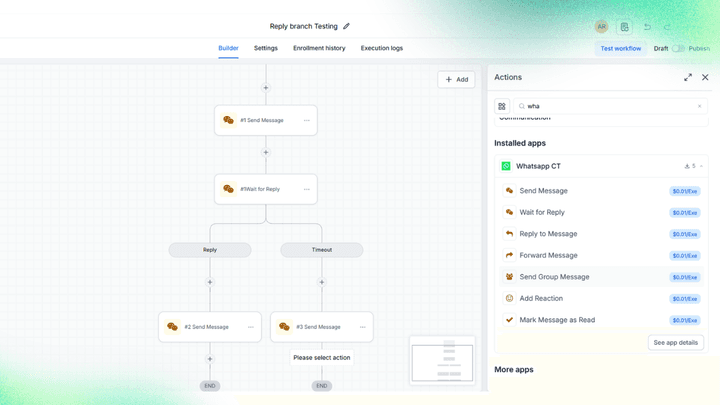Click the redo arrow icon

667,27
